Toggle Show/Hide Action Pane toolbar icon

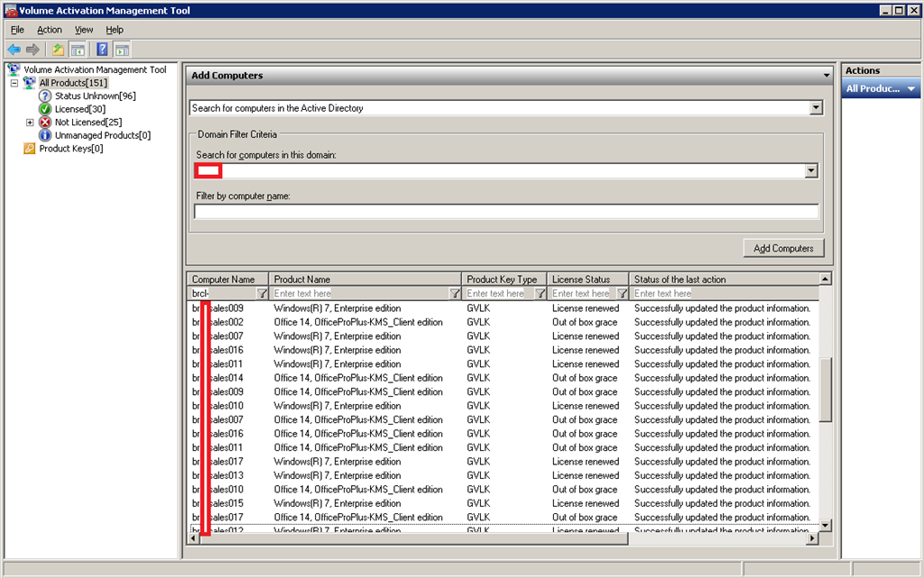pos(122,50)
